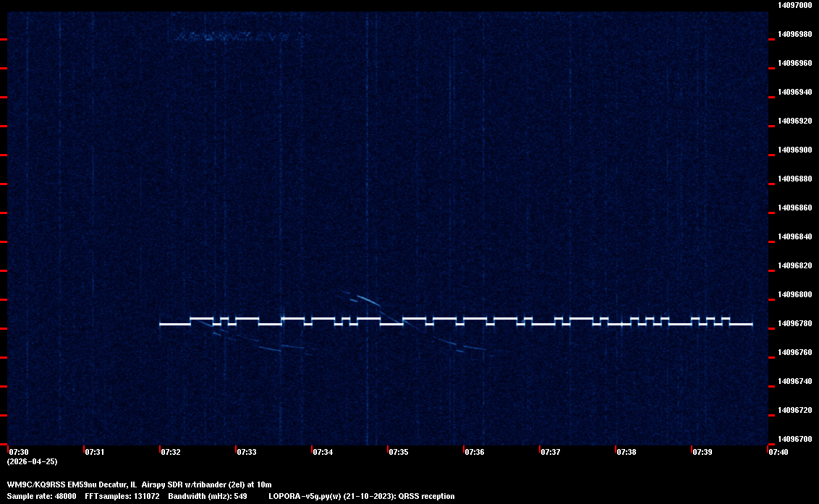
Task: Click the 14096780 frequency label
Action: [794, 323]
